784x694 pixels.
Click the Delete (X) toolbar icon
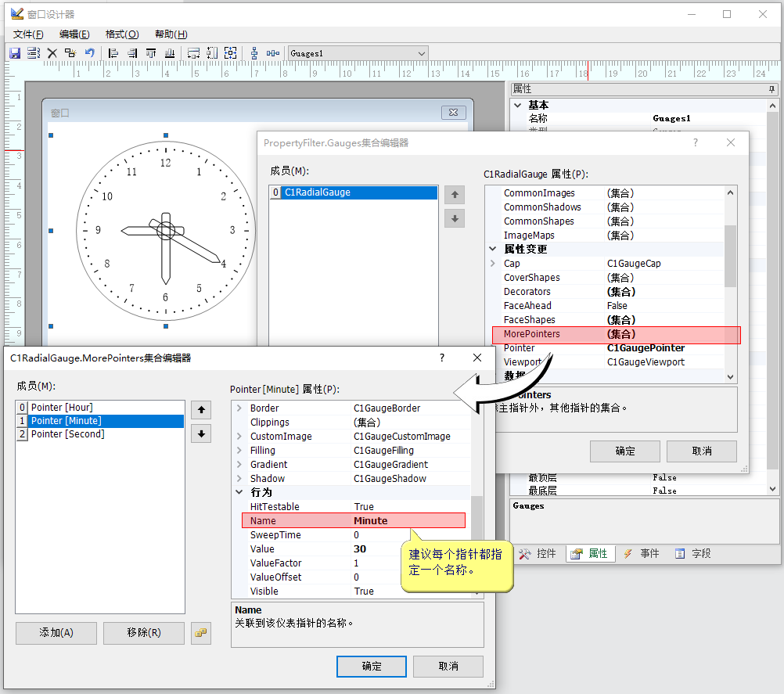[x=52, y=53]
